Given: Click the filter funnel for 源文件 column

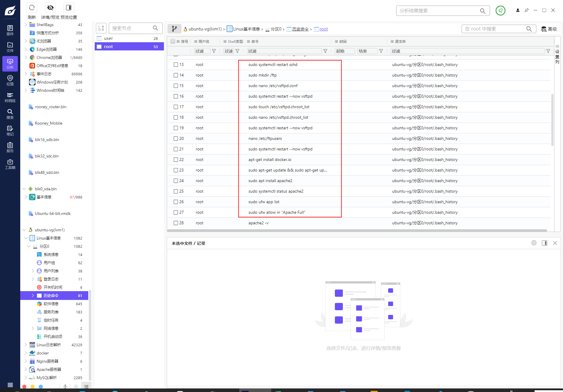Looking at the screenshot, I should coord(548,51).
